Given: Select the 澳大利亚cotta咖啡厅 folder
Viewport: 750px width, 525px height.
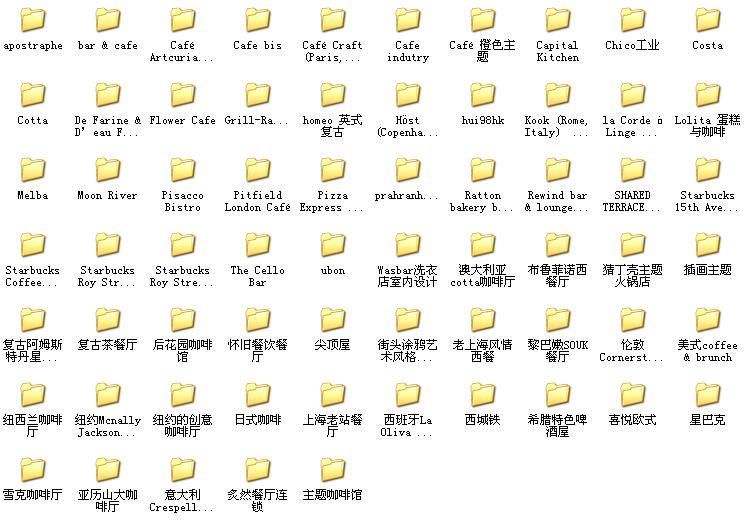Looking at the screenshot, I should pos(483,245).
